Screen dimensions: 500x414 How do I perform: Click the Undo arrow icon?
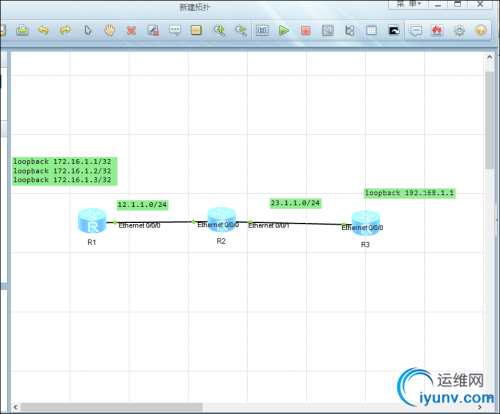click(43, 30)
